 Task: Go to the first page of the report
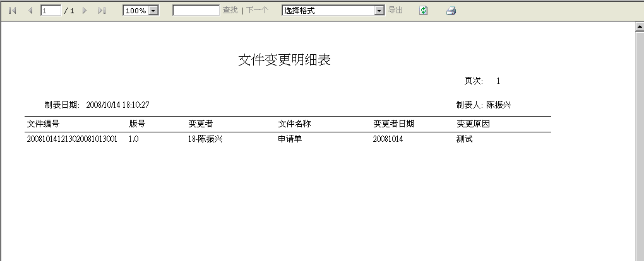pyautogui.click(x=12, y=11)
